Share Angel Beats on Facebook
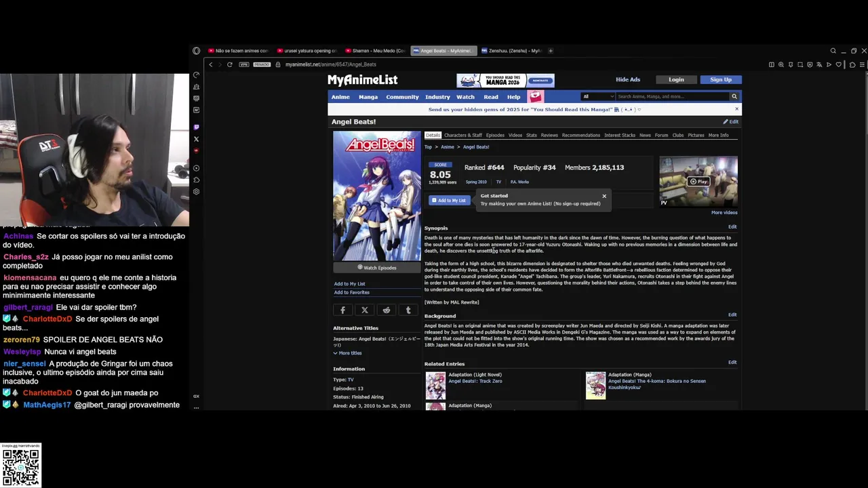The image size is (868, 488). [343, 310]
